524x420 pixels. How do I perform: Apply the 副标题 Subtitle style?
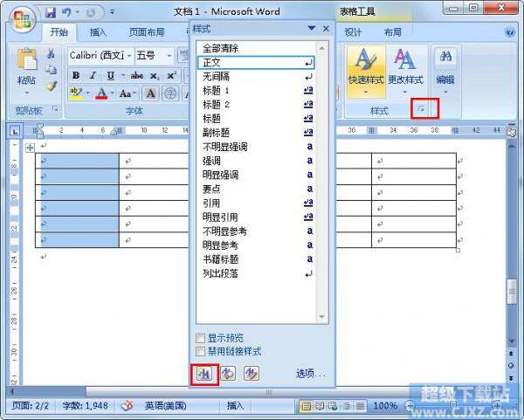255,133
